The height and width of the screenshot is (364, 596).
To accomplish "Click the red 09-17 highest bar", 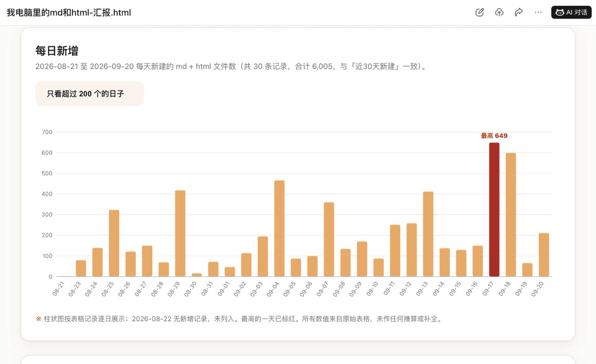I will pyautogui.click(x=494, y=210).
